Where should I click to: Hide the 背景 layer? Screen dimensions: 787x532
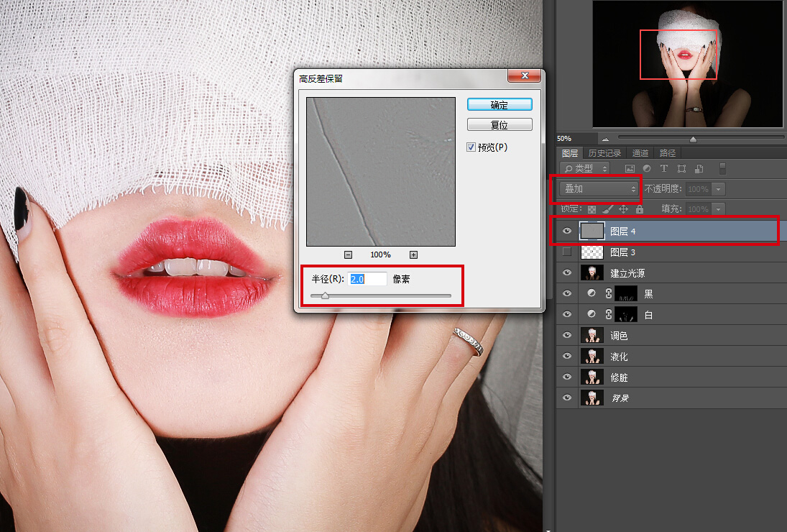567,398
